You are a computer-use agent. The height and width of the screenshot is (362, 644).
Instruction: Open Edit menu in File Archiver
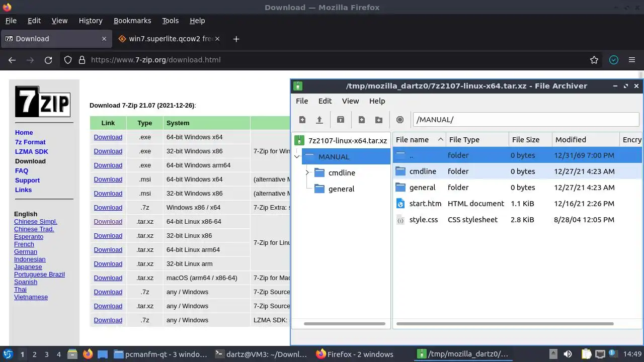325,101
